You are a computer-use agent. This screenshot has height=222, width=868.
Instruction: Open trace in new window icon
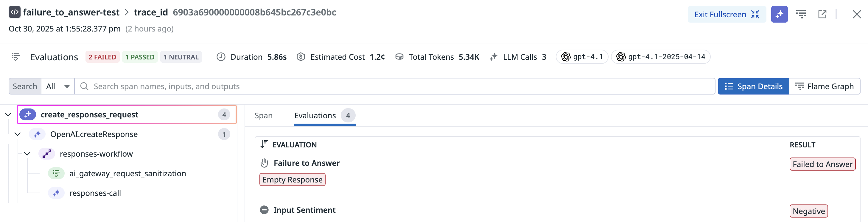(x=822, y=15)
